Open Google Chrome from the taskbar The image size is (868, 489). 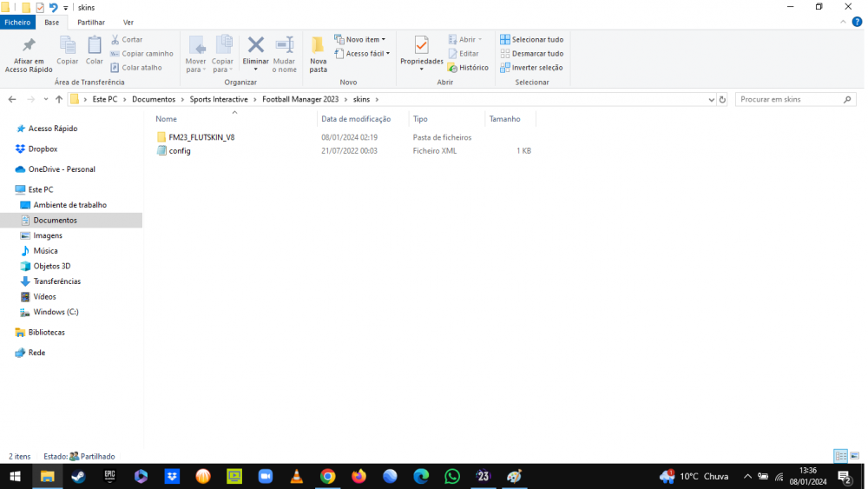(x=328, y=476)
